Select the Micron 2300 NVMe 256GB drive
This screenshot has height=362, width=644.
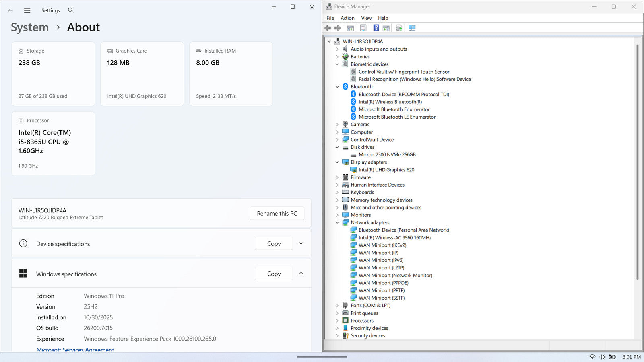tap(387, 154)
